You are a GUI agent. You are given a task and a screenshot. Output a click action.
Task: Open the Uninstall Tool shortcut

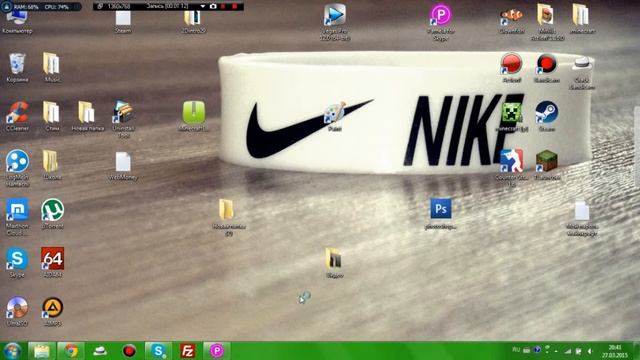pos(123,118)
